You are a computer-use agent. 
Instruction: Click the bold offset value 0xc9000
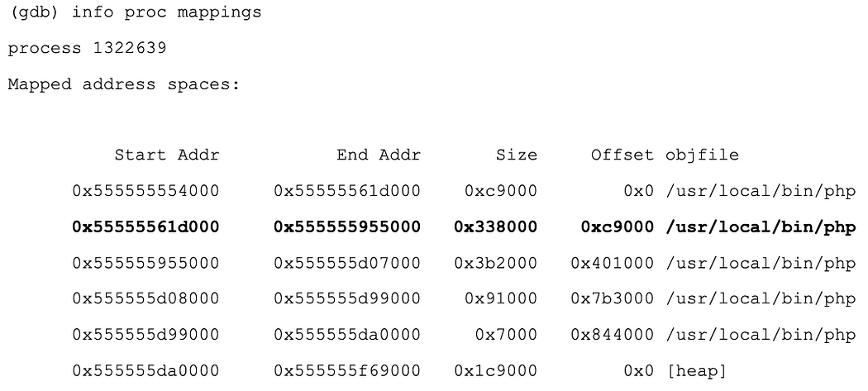(x=617, y=227)
